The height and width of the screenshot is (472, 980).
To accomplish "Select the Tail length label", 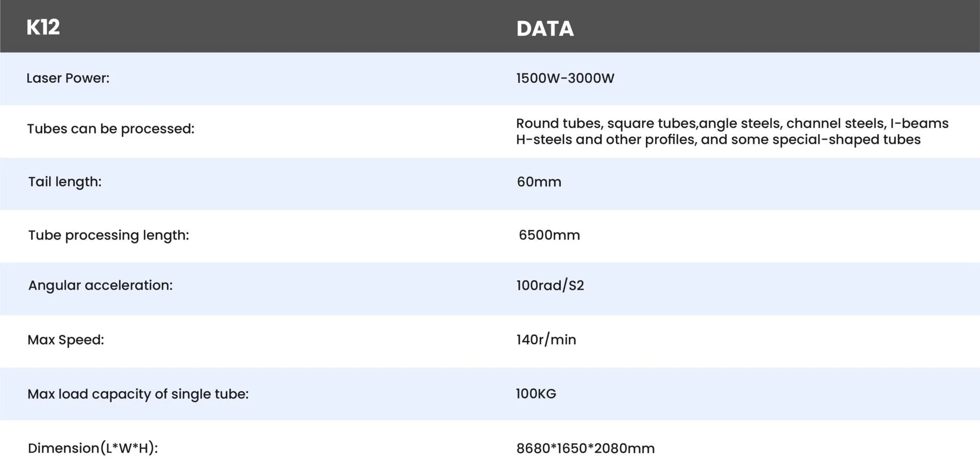I will click(65, 182).
